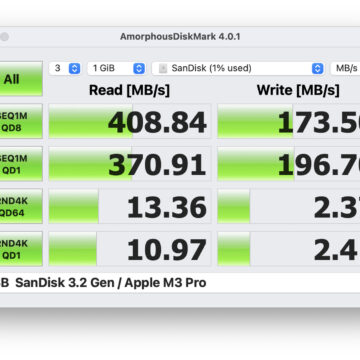Open the SanDisk (1% used) drive selector
360x360 pixels.
click(x=238, y=68)
